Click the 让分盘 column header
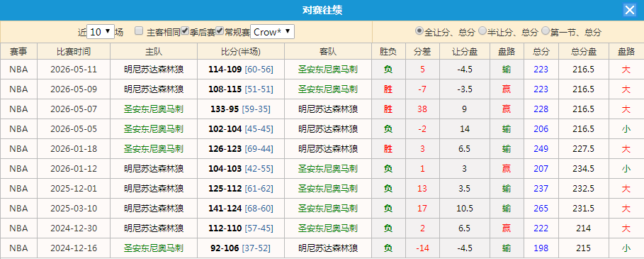The image size is (644, 259). [465, 51]
